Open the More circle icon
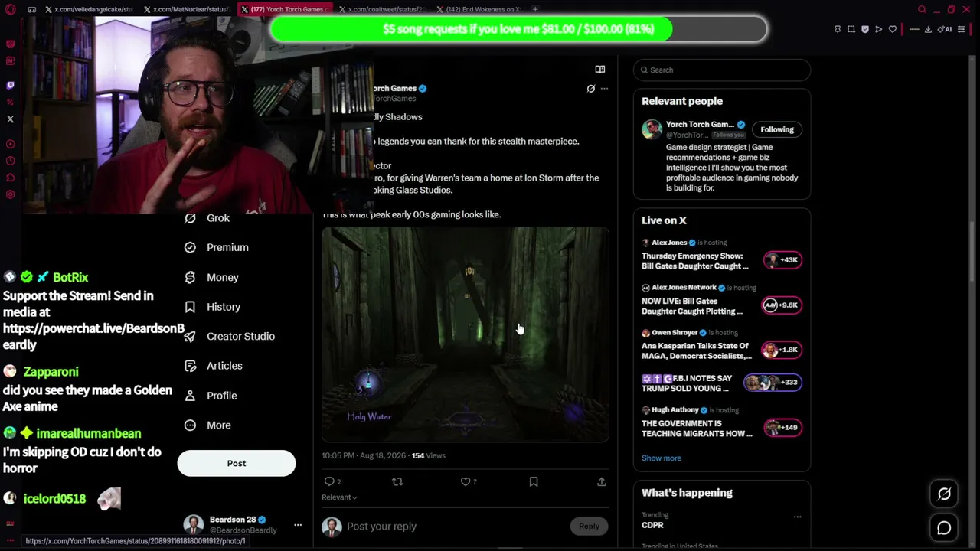 190,425
